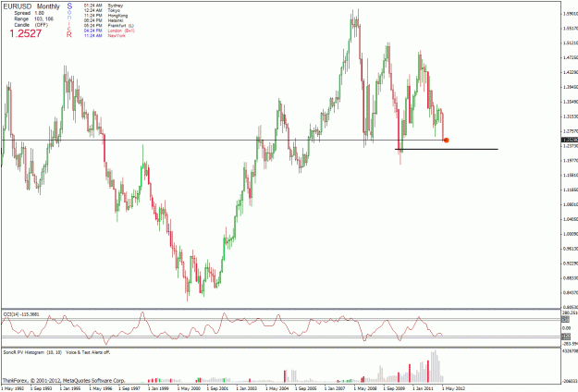Click the 1 Jan 2007 date label

coord(335,388)
